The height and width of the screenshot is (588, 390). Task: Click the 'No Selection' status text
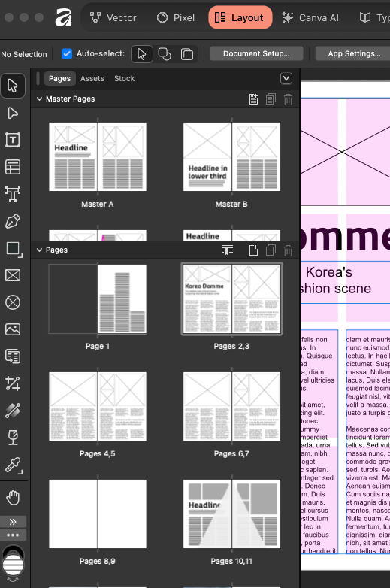(24, 54)
